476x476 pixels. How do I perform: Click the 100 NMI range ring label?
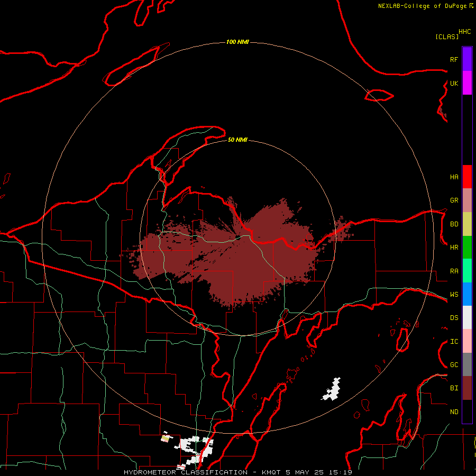coord(237,42)
